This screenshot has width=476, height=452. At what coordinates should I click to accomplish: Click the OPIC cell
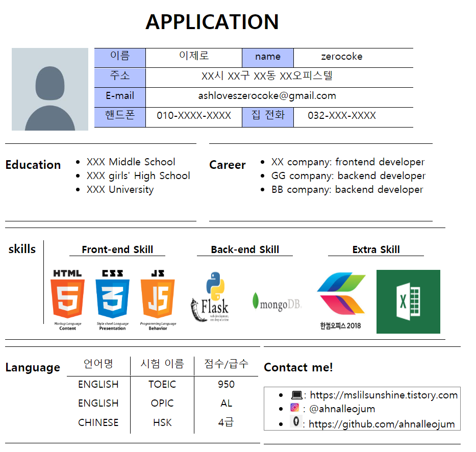(162, 403)
